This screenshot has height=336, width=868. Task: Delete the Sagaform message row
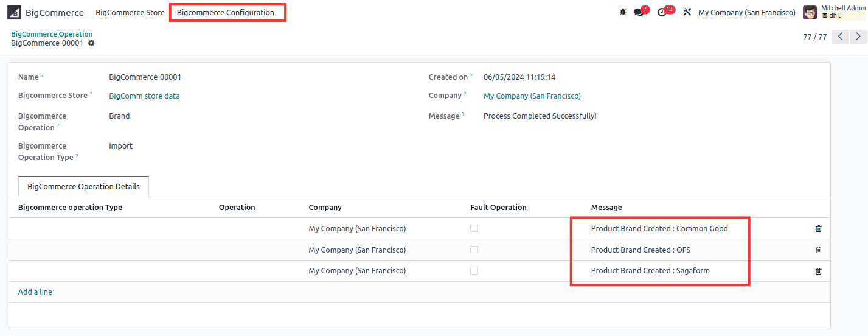[x=818, y=271]
